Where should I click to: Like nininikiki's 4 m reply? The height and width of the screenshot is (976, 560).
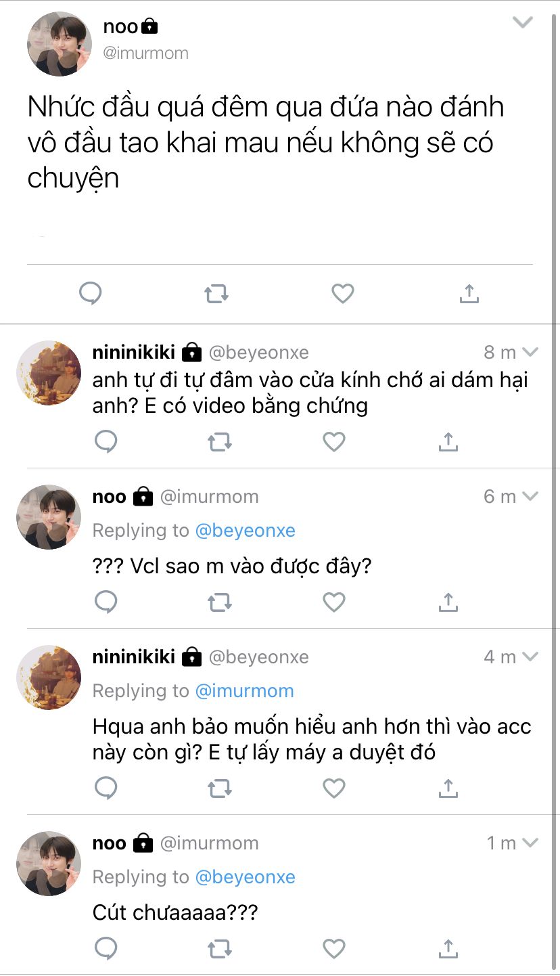(x=334, y=788)
